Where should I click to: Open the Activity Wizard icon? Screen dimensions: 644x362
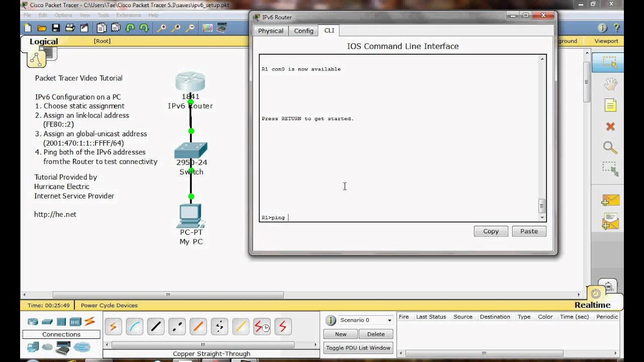pyautogui.click(x=84, y=28)
